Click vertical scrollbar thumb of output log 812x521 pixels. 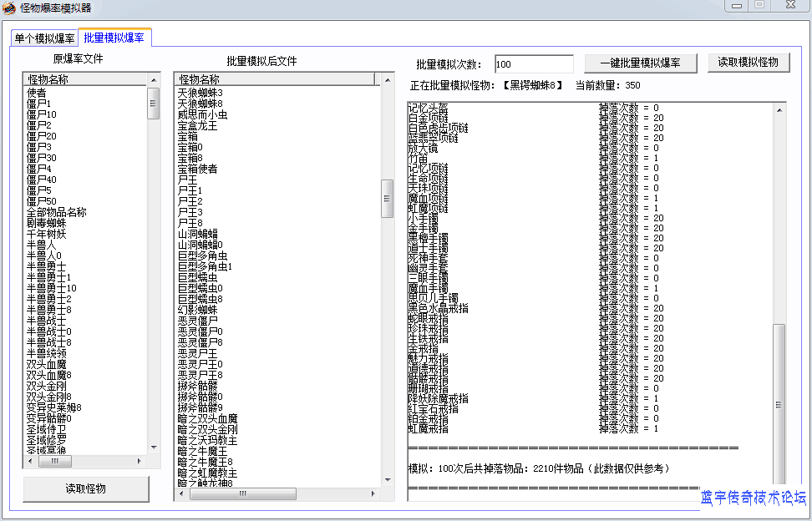point(779,403)
